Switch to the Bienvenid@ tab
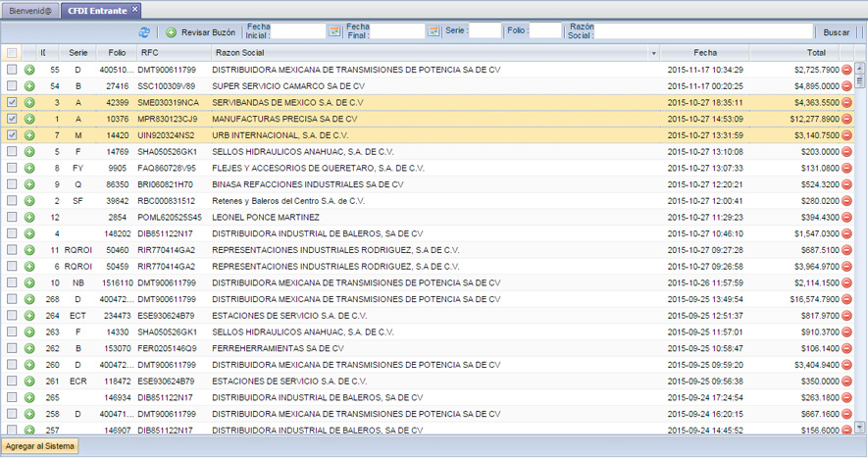Screen dimensions: 868x459 tap(29, 11)
